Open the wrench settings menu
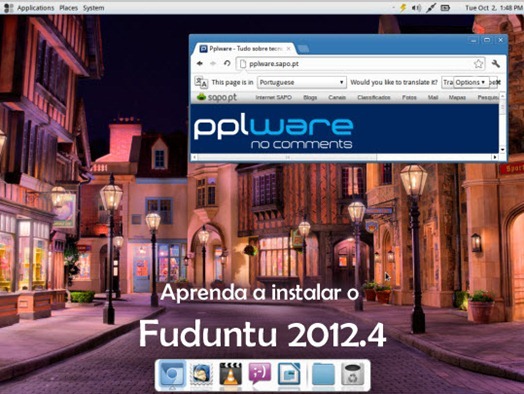 [x=496, y=63]
